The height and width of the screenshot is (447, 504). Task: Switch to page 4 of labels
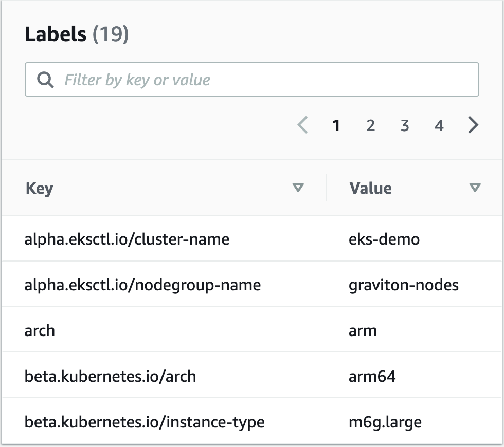[439, 125]
